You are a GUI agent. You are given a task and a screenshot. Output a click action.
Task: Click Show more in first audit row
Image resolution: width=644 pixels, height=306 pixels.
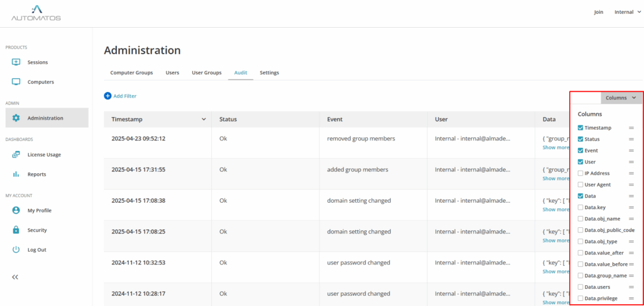coord(555,147)
